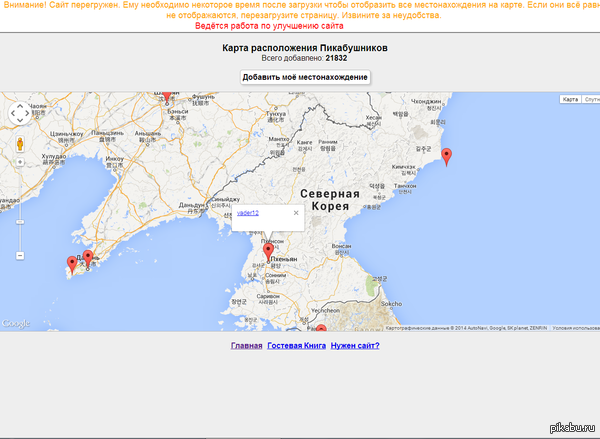
Task: Switch to the 'Спутник' satellite view
Action: pos(591,100)
